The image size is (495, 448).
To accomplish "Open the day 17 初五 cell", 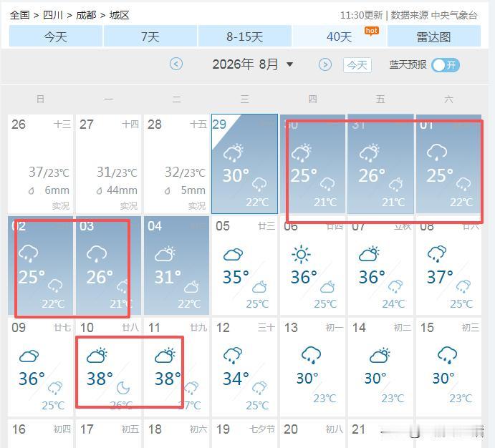I will tap(108, 434).
